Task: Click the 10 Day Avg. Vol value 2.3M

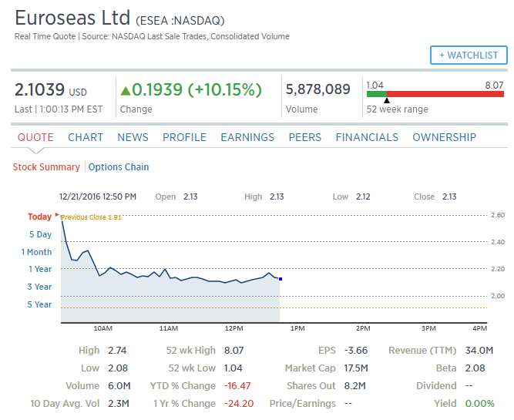Action: coord(119,404)
